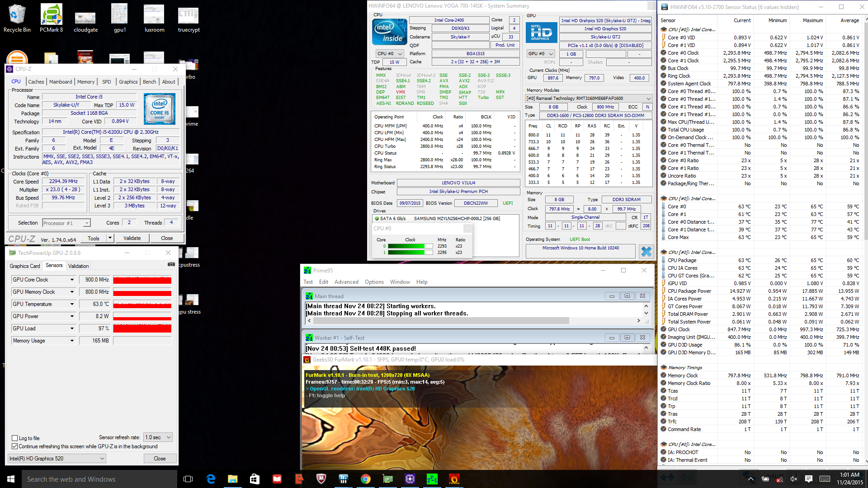
Task: Open the memory module selector dropdown
Action: pos(649,99)
